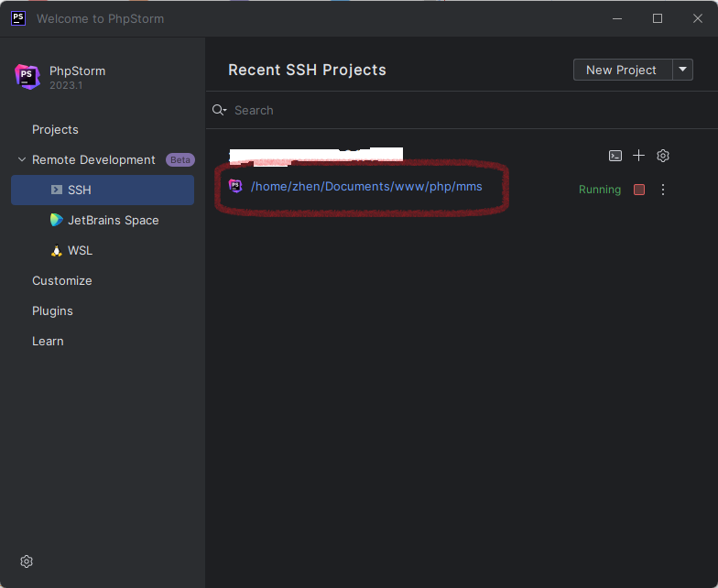Click the New Project button
This screenshot has width=718, height=588.
(x=622, y=70)
